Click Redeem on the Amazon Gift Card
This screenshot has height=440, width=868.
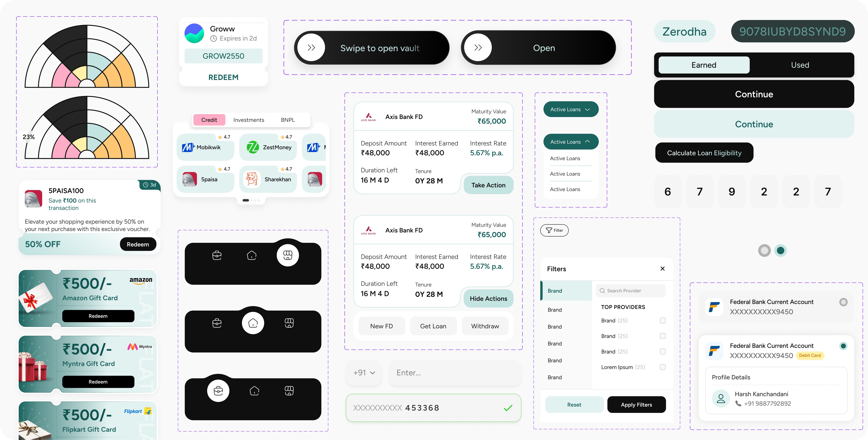pyautogui.click(x=98, y=316)
